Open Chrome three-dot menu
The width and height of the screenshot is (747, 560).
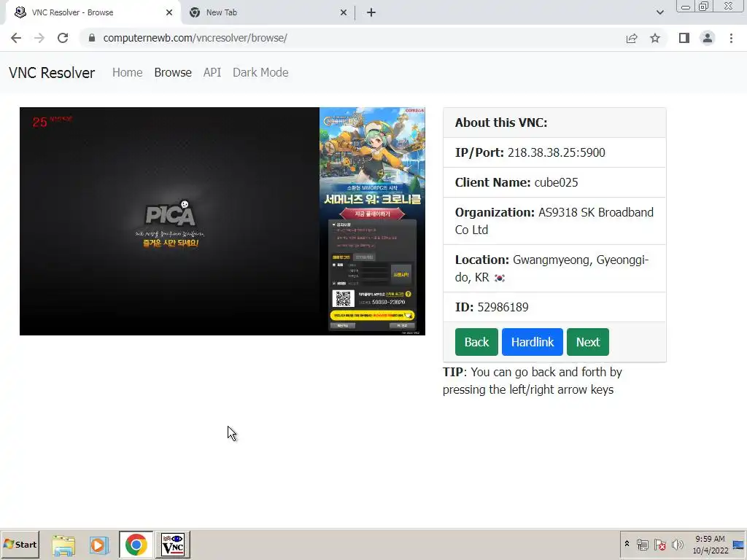[x=731, y=38]
